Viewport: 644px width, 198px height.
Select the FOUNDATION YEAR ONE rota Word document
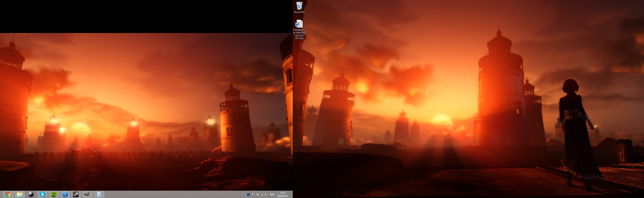pyautogui.click(x=299, y=29)
